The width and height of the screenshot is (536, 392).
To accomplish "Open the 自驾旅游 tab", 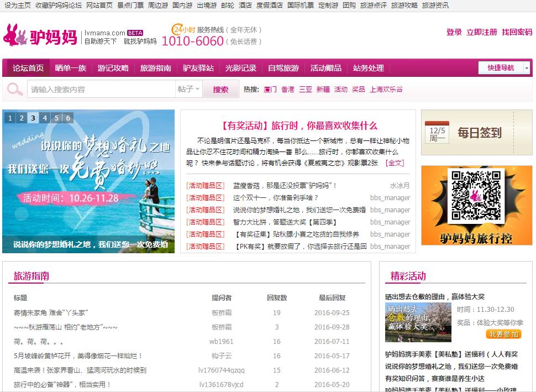I will point(283,68).
